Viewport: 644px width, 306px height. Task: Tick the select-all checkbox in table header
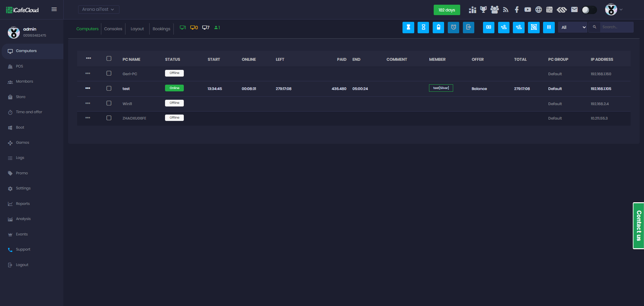(109, 58)
